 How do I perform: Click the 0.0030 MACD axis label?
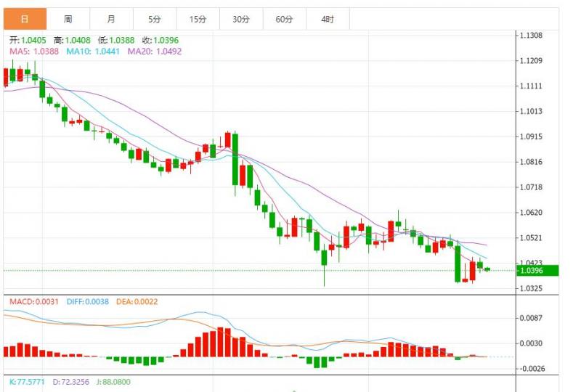click(531, 343)
